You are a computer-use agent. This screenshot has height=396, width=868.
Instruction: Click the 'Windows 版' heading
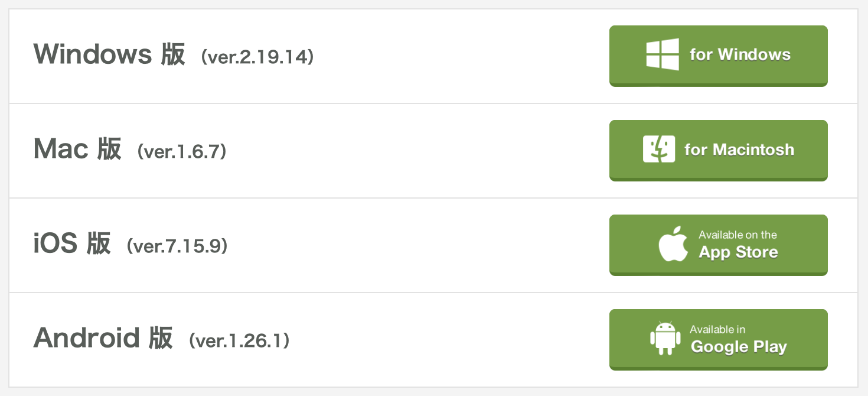click(110, 54)
